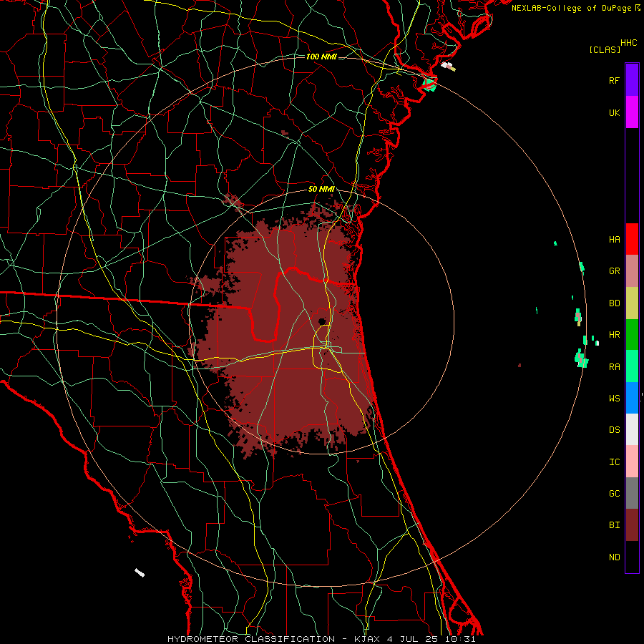Click the "4 JUL 25 10:31" timestamp
This screenshot has width=644, height=644.
[431, 639]
